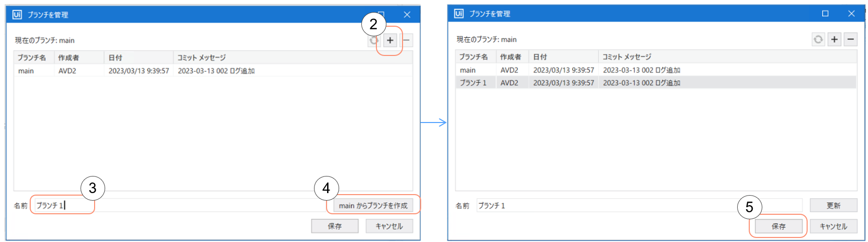Click the 更新 button in right window

point(833,205)
